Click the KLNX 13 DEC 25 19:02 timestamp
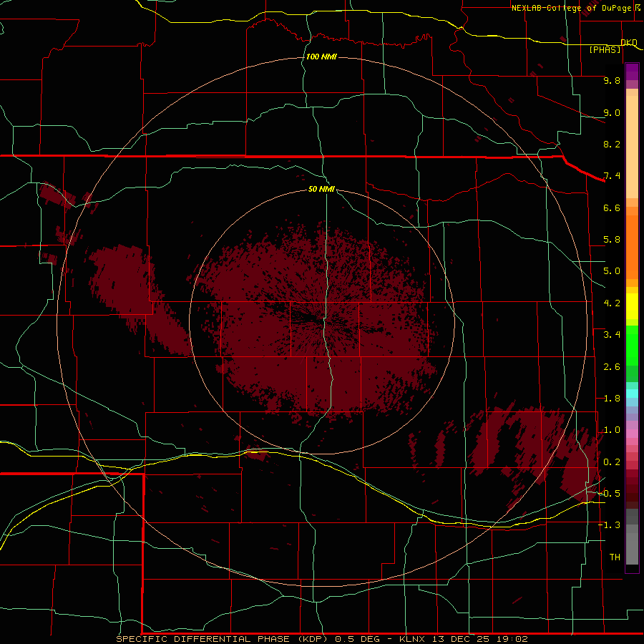The image size is (644, 644). (463, 639)
